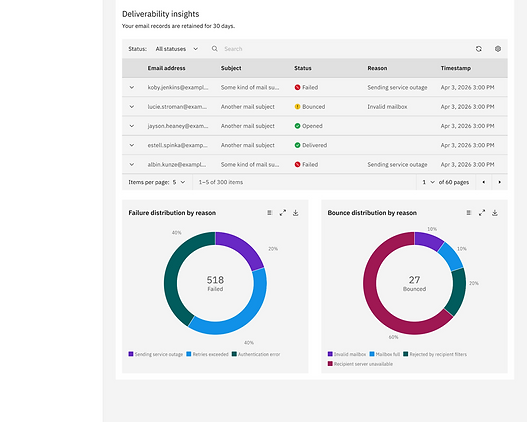
Task: Open page number selector dropdown
Action: pos(429,182)
